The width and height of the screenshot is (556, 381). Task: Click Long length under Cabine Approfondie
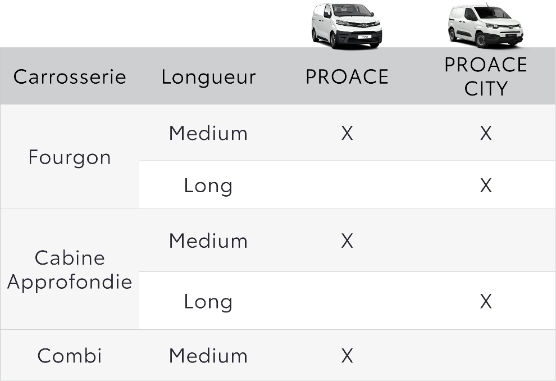pyautogui.click(x=208, y=302)
